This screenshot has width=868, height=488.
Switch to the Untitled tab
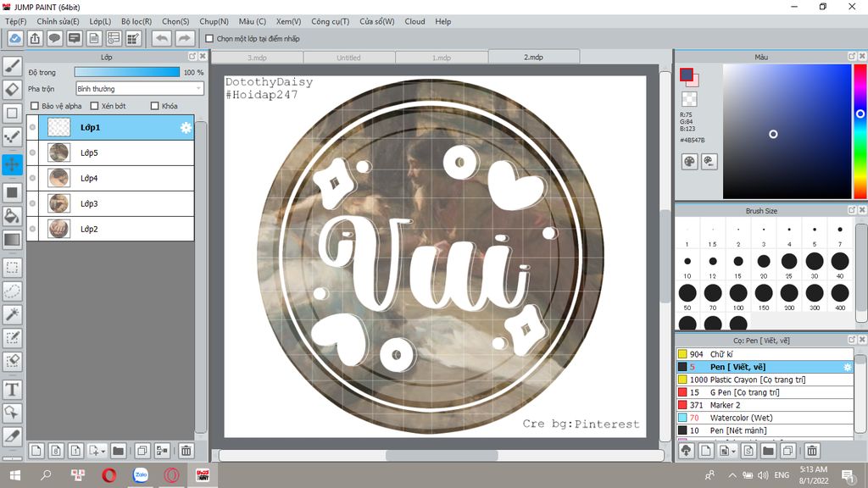[348, 57]
